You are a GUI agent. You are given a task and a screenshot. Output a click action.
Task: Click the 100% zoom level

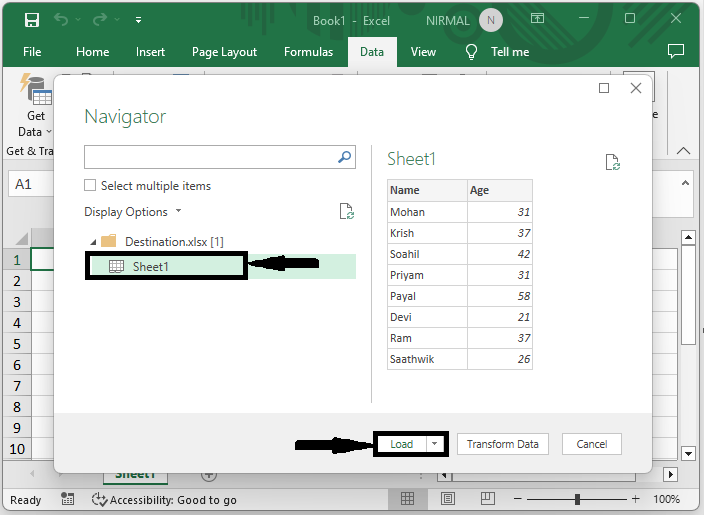click(x=667, y=499)
